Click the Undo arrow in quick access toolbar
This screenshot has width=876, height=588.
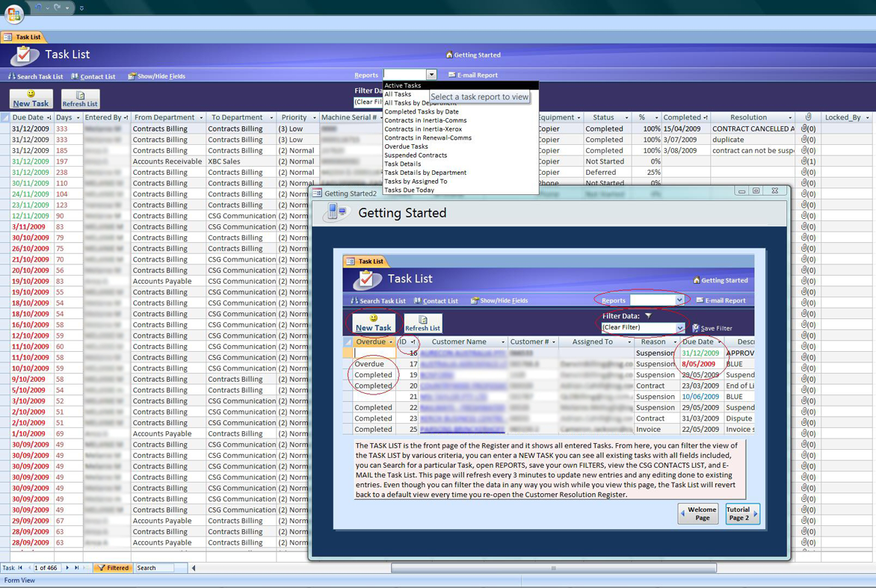[39, 8]
